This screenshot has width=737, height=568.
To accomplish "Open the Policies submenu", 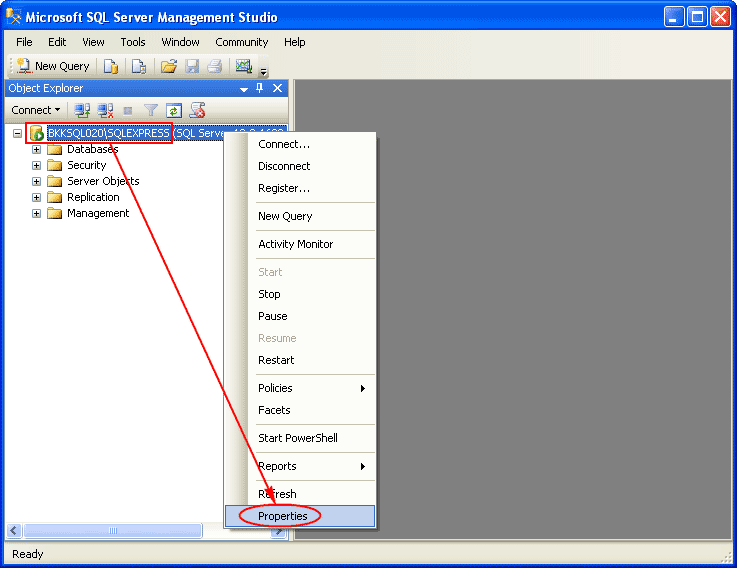I will [x=300, y=388].
